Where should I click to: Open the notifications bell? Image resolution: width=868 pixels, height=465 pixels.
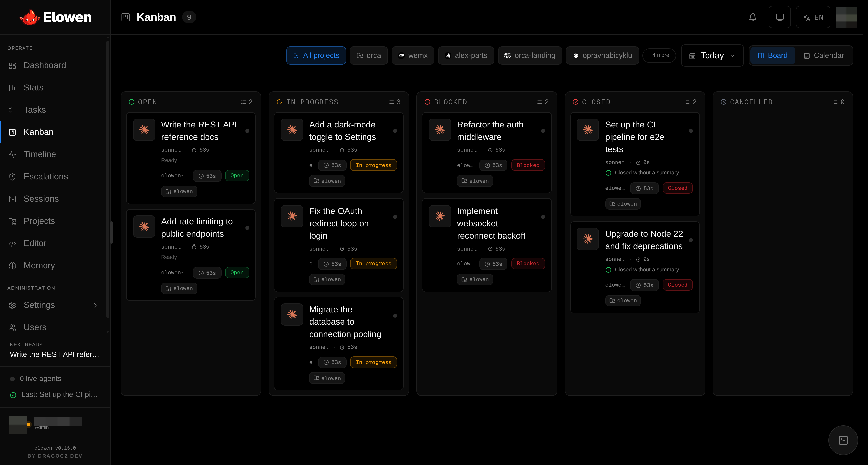tap(753, 17)
